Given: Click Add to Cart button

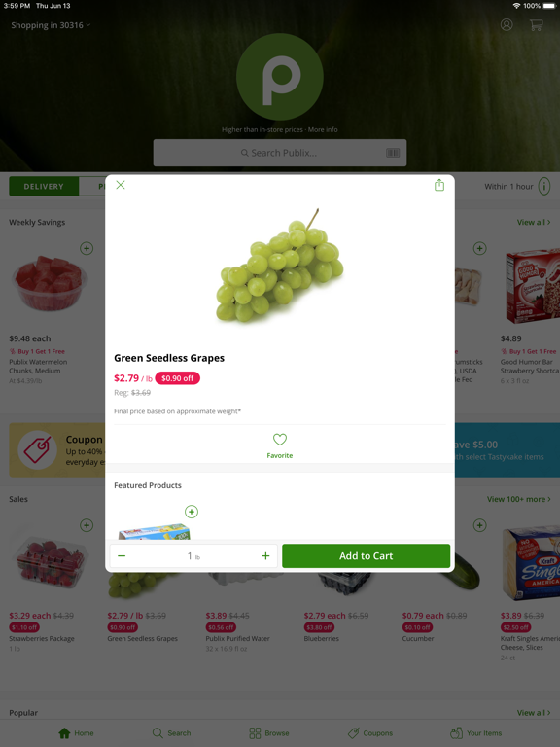Looking at the screenshot, I should [366, 556].
